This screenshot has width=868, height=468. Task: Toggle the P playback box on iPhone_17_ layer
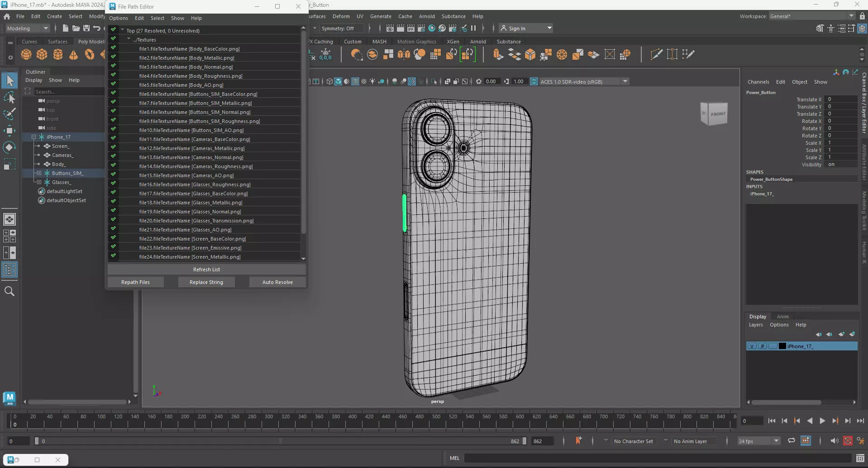point(763,346)
